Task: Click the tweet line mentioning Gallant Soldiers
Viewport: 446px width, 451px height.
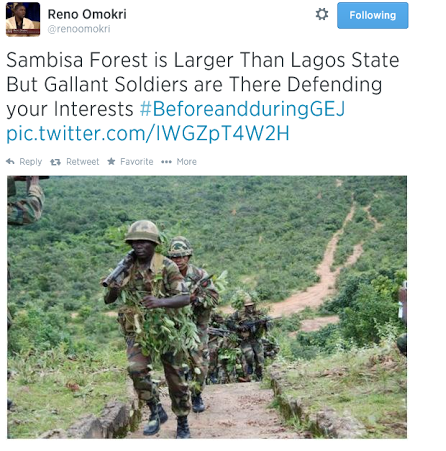Action: [x=194, y=84]
